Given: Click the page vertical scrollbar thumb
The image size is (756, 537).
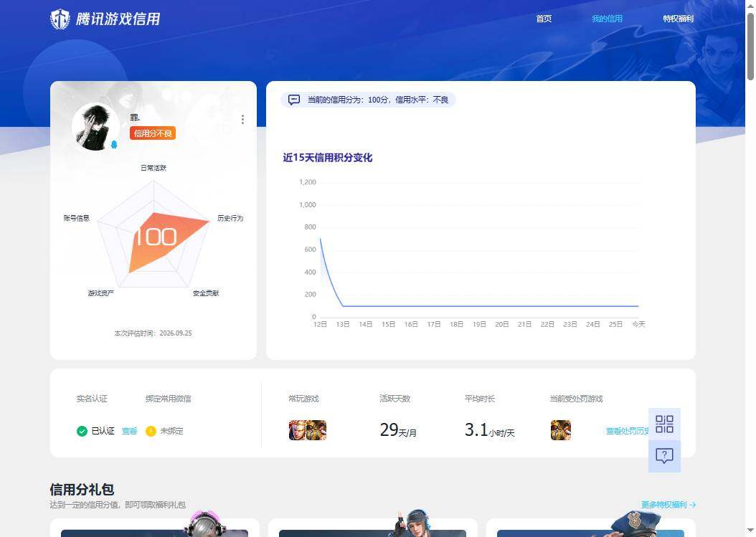Looking at the screenshot, I should click(x=751, y=47).
